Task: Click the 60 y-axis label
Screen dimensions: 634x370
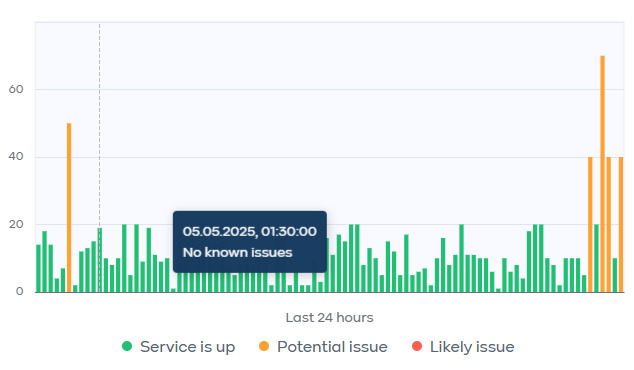Action: (x=16, y=89)
